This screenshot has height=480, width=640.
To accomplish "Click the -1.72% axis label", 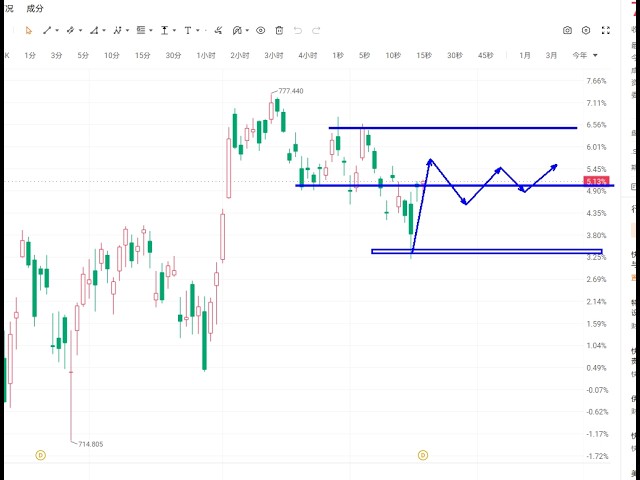I will pyautogui.click(x=596, y=456).
